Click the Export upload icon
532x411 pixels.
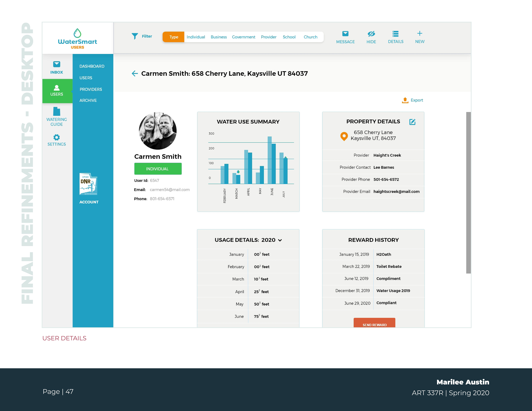tap(405, 100)
